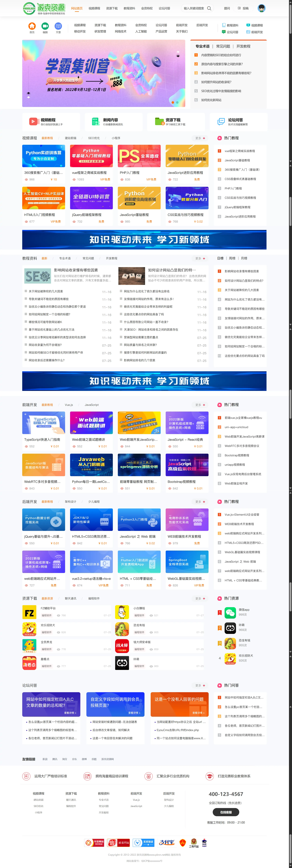292x868 pixels.
Task: Expand 更多+ in the 视频课程 section
Action: click(x=199, y=138)
